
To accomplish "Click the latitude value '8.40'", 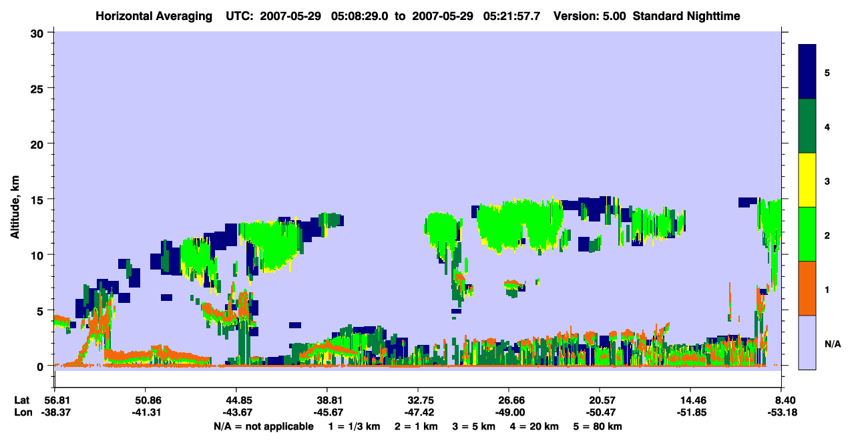I will tap(785, 400).
